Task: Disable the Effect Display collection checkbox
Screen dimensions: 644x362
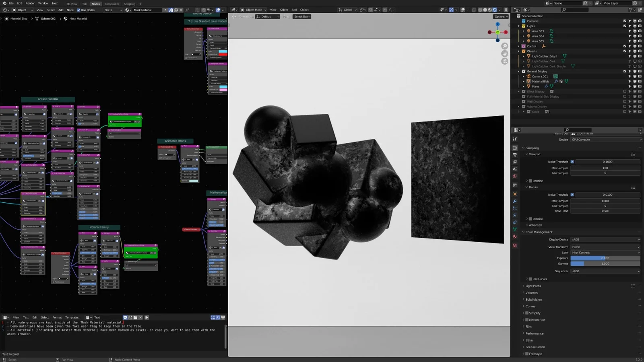Action: point(624,91)
